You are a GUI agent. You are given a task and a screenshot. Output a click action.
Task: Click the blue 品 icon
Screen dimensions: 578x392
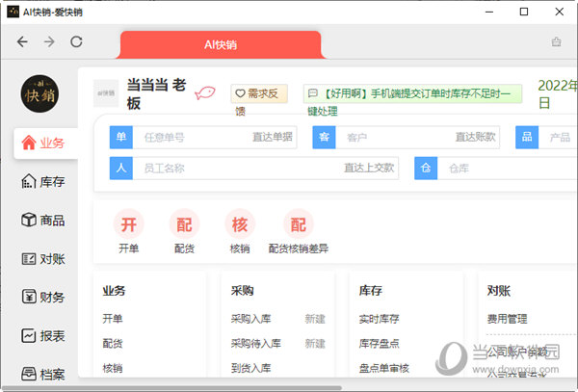527,138
